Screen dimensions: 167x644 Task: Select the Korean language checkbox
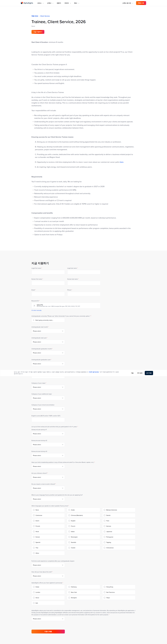(34, 537)
